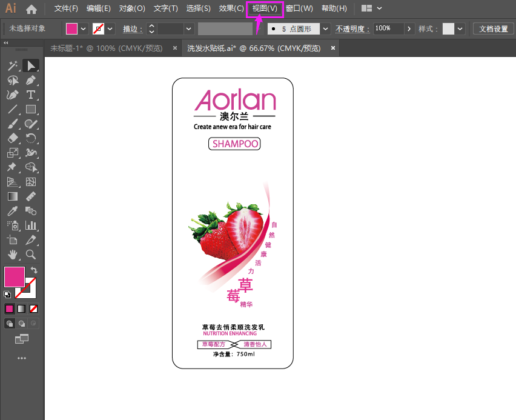
Task: Enable the Gradient fill mode
Action: [x=21, y=308]
